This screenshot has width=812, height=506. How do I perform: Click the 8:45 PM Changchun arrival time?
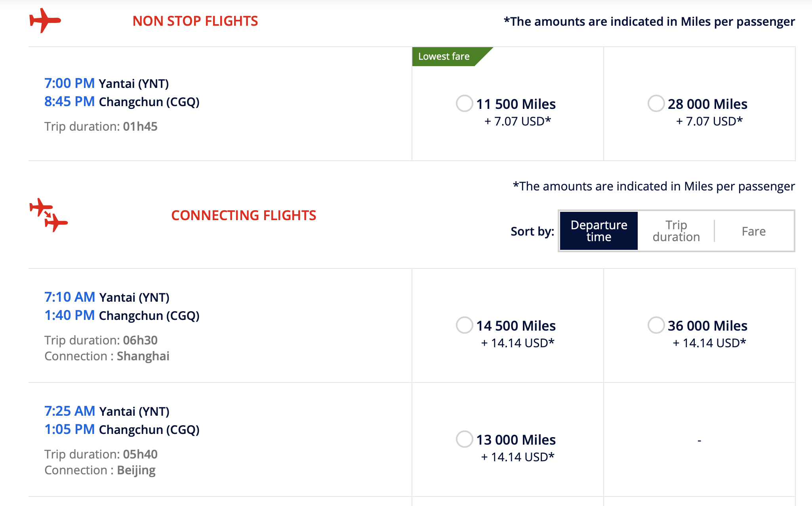click(69, 101)
